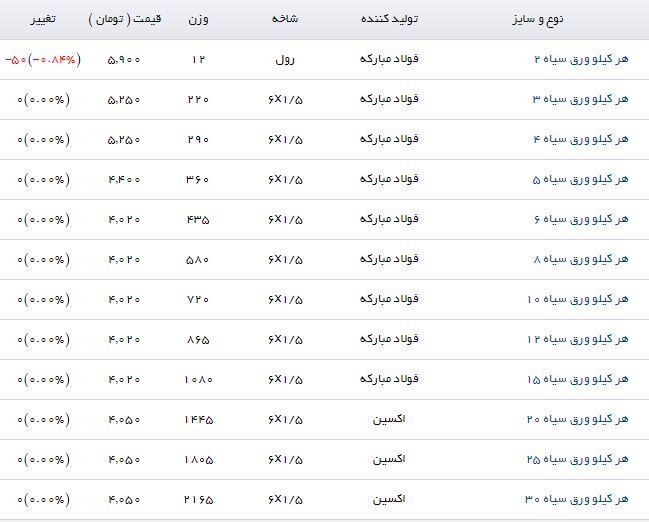Select فولاد مبارکه in ورق سیاه ۱۵ row
649x522 pixels.
coord(389,379)
